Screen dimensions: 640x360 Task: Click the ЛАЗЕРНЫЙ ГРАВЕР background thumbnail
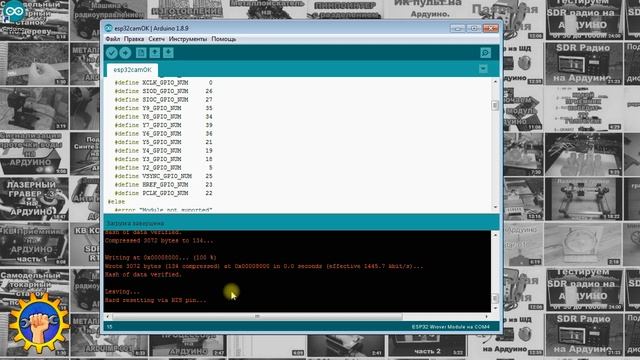click(33, 199)
